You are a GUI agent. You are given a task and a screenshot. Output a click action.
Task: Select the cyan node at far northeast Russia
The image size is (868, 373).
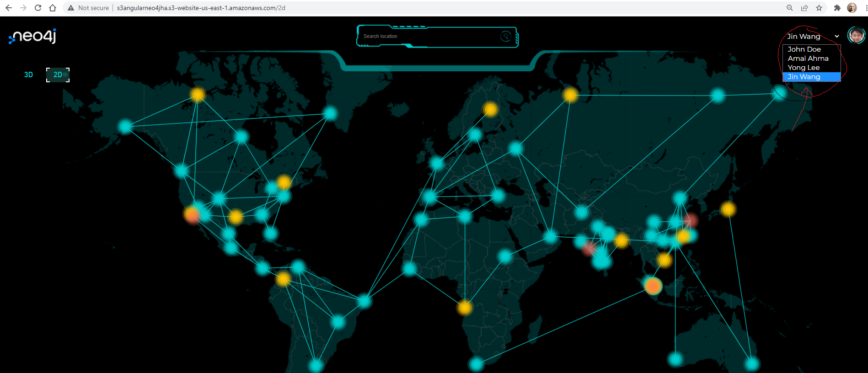(779, 93)
